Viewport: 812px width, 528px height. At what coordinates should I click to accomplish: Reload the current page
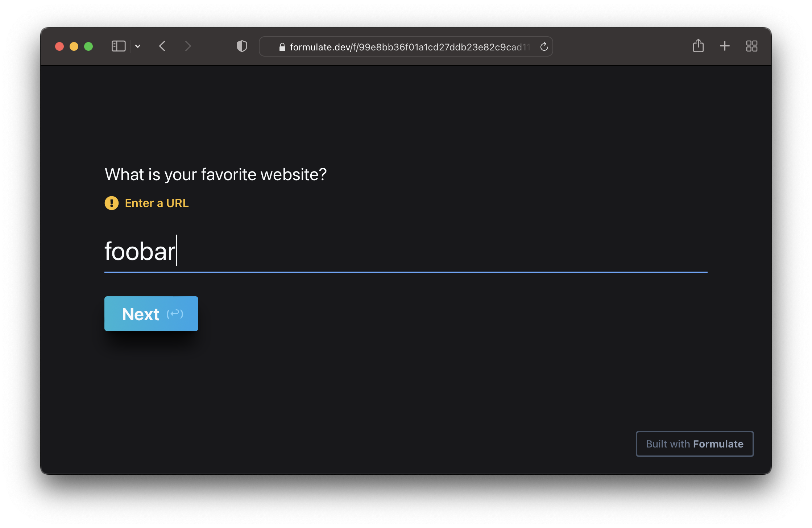pos(544,46)
